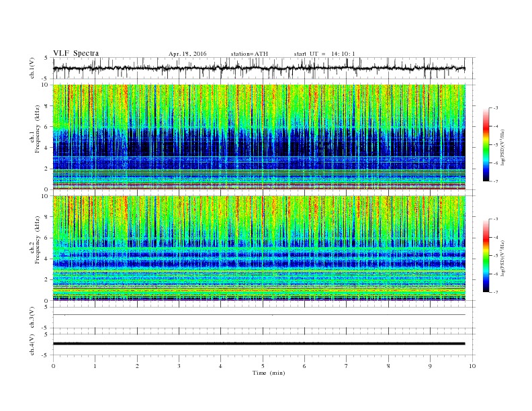Click the time axis tick label "8"

[x=388, y=366]
